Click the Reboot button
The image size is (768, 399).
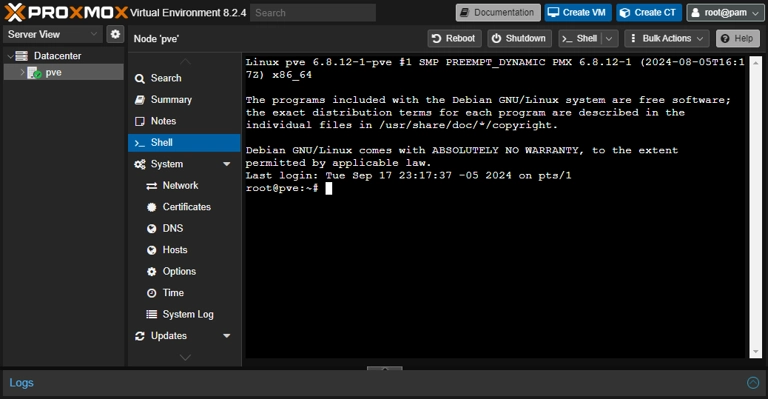454,38
